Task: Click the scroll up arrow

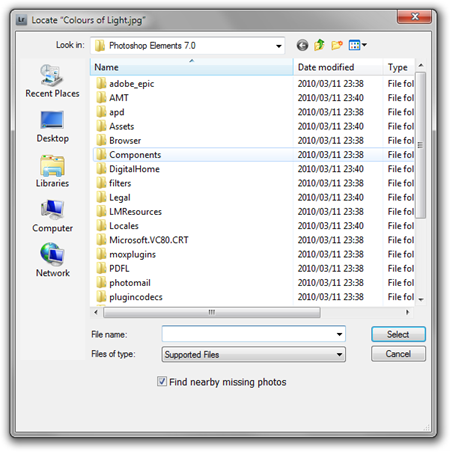Action: [421, 65]
